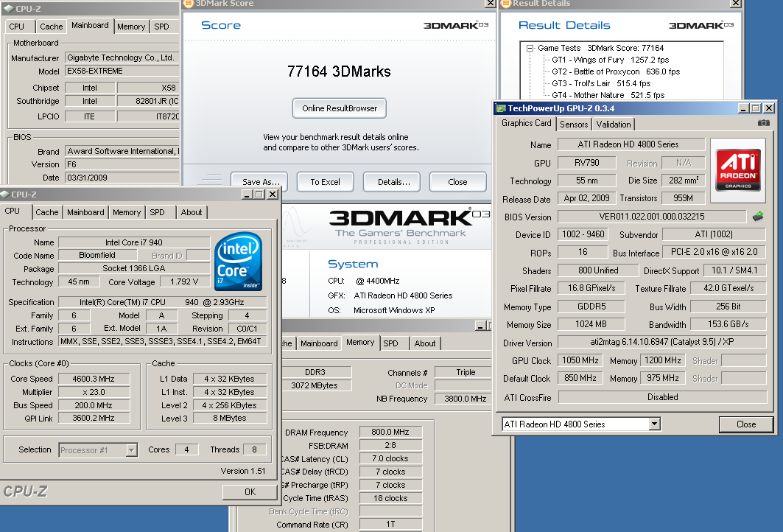Switch to Sensors tab in GPU-Z

click(x=574, y=125)
